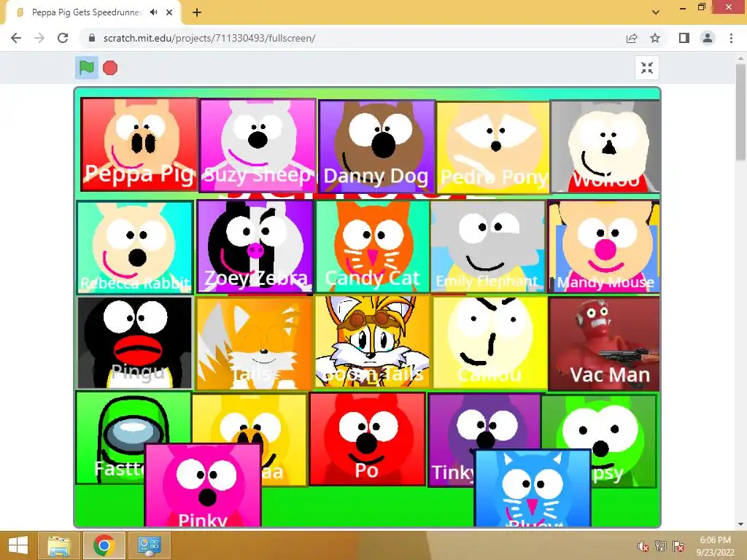The width and height of the screenshot is (747, 560).
Task: Pick the Emily Elephant character tile
Action: point(488,246)
